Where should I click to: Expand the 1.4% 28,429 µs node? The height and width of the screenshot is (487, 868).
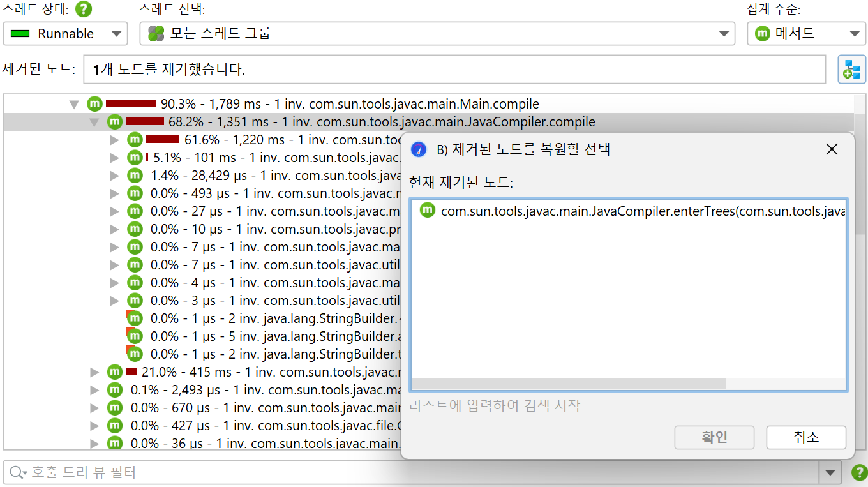point(115,176)
